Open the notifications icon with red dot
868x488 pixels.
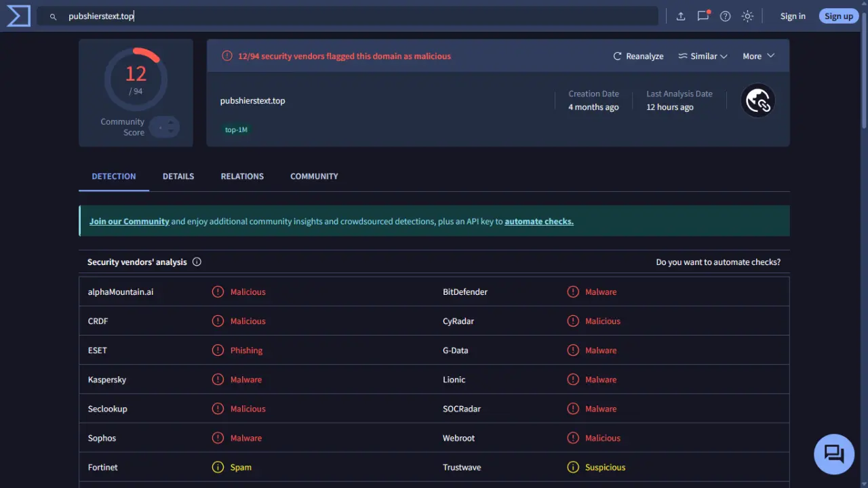[703, 16]
